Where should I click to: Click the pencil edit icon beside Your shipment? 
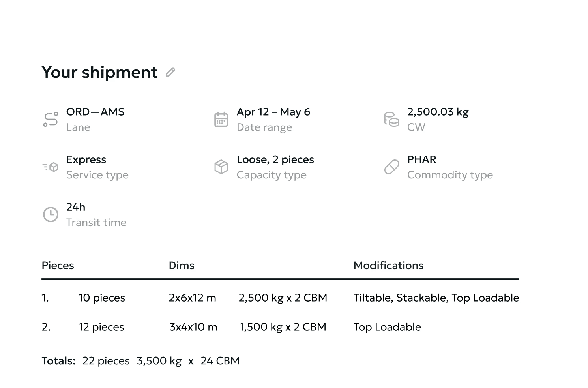[170, 72]
